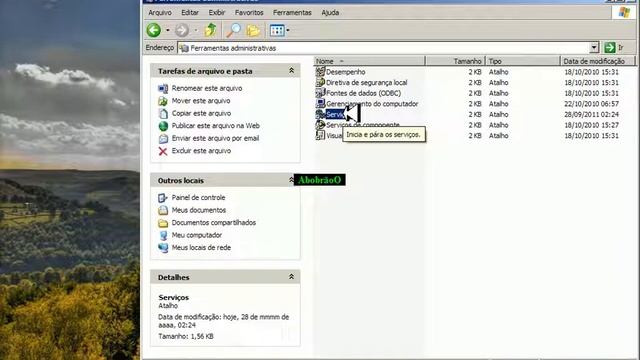The image size is (640, 360).
Task: Click the Excluir este arquivo link
Action: coord(201,151)
